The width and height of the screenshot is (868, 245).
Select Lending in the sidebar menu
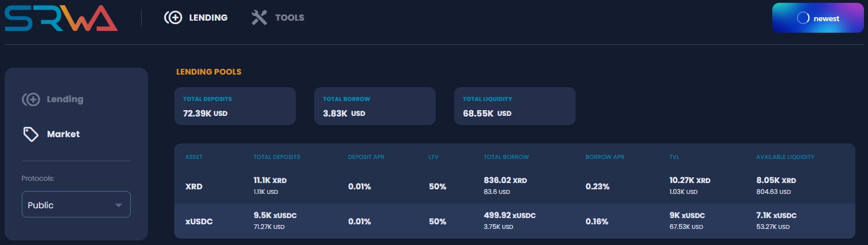[x=65, y=99]
